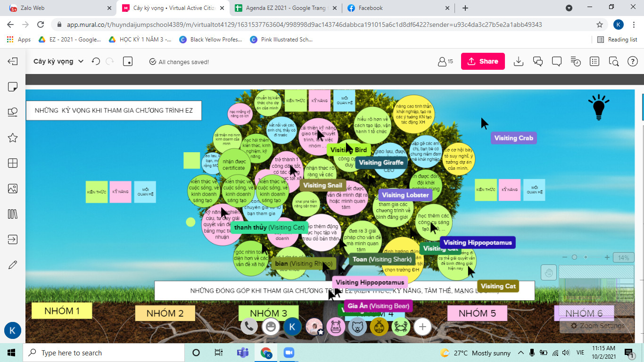Viewport: 644px width, 362px height.
Task: Open the timer icon in the top bar
Action: pos(576,61)
